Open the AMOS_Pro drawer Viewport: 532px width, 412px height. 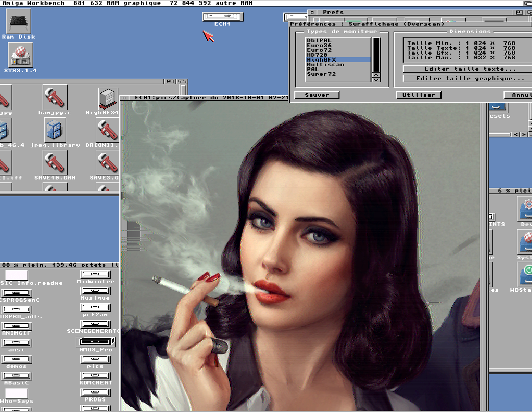96,342
